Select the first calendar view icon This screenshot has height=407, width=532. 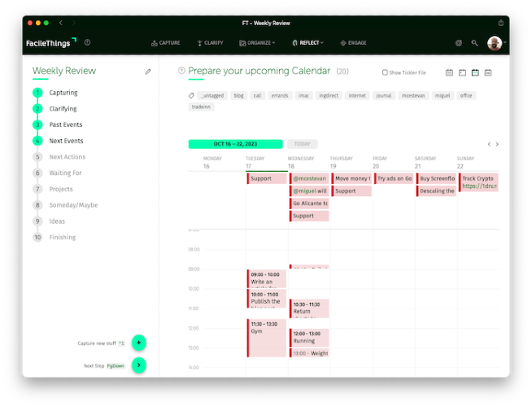click(x=449, y=72)
